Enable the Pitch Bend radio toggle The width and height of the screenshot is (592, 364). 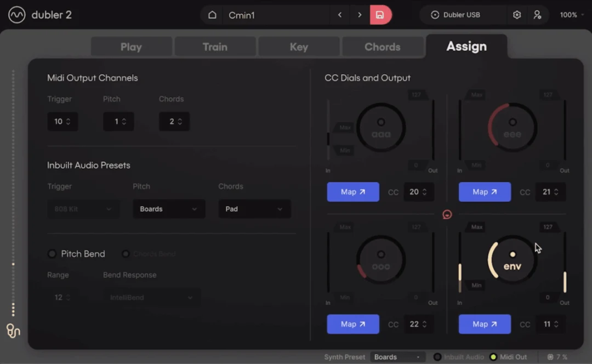click(x=52, y=254)
